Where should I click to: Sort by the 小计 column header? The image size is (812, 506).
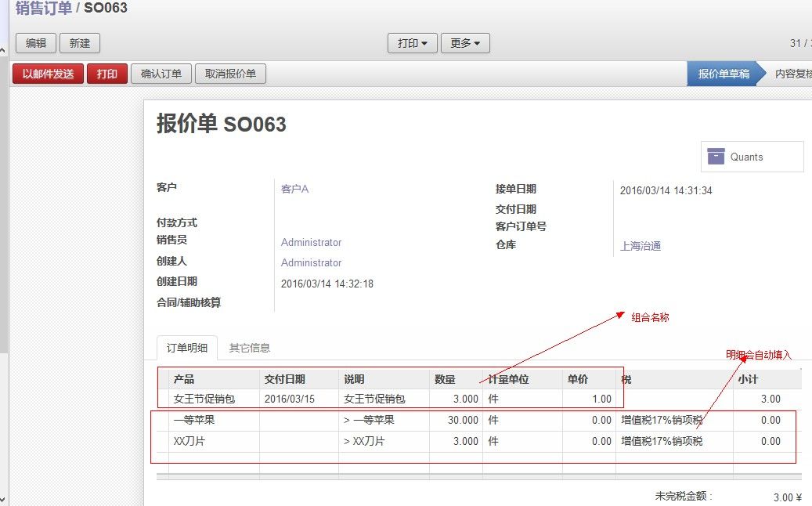tap(767, 379)
